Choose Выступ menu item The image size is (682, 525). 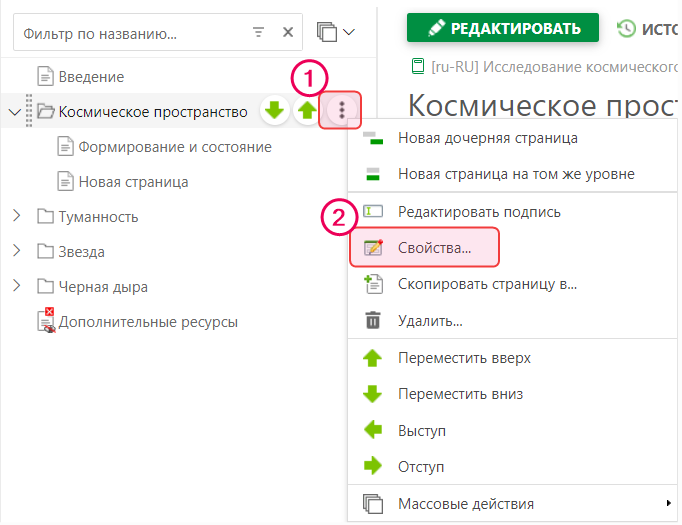pyautogui.click(x=513, y=431)
